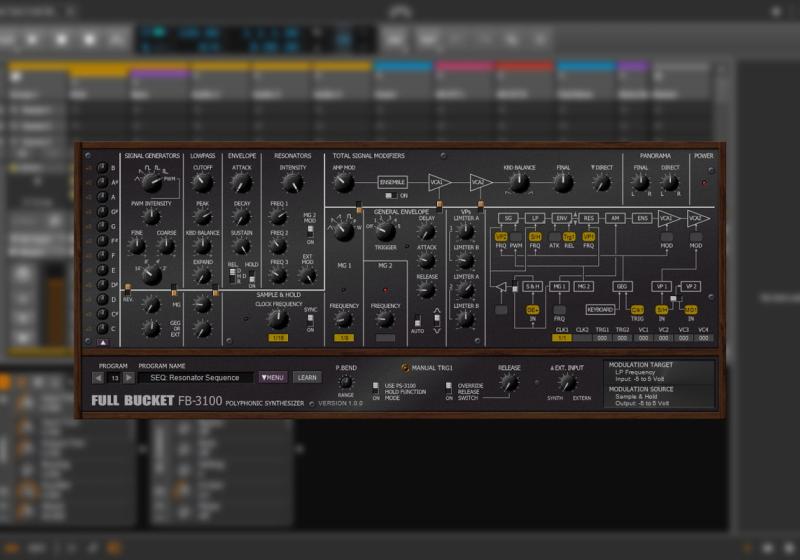Click the S&H block in the patch matrix
This screenshot has height=560, width=800.
tap(534, 286)
